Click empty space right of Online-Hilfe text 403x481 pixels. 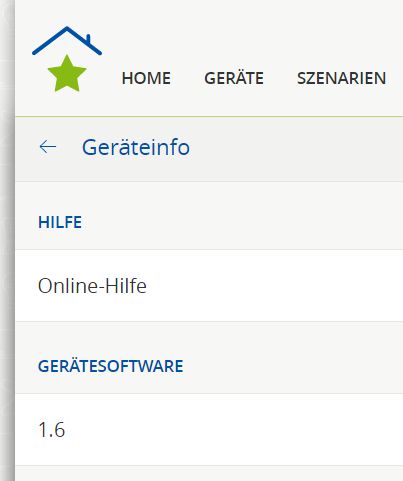click(273, 286)
